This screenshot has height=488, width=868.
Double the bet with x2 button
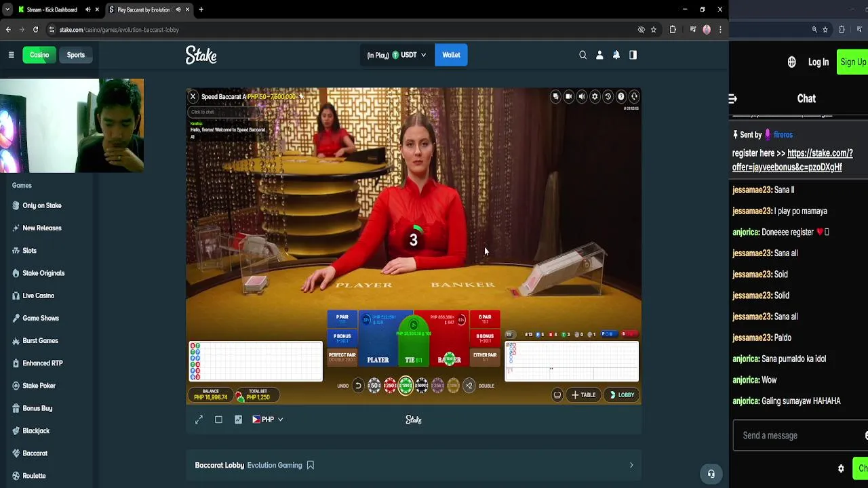(469, 386)
